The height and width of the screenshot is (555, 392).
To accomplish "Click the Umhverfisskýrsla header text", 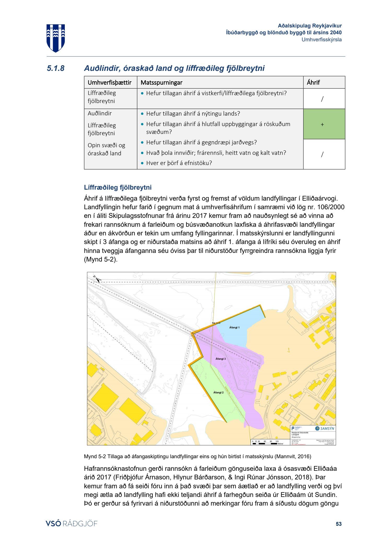I will (x=321, y=40).
